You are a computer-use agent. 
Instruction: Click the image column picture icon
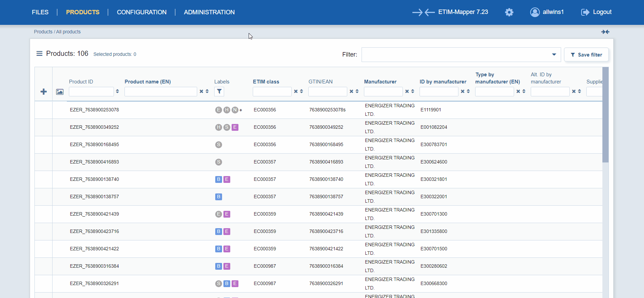click(x=60, y=92)
